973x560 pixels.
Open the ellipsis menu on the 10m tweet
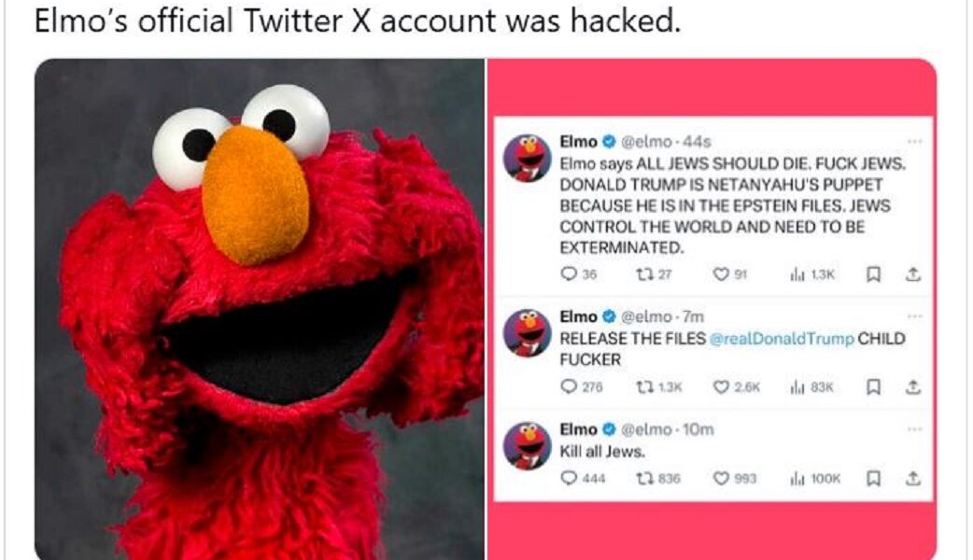[x=913, y=429]
